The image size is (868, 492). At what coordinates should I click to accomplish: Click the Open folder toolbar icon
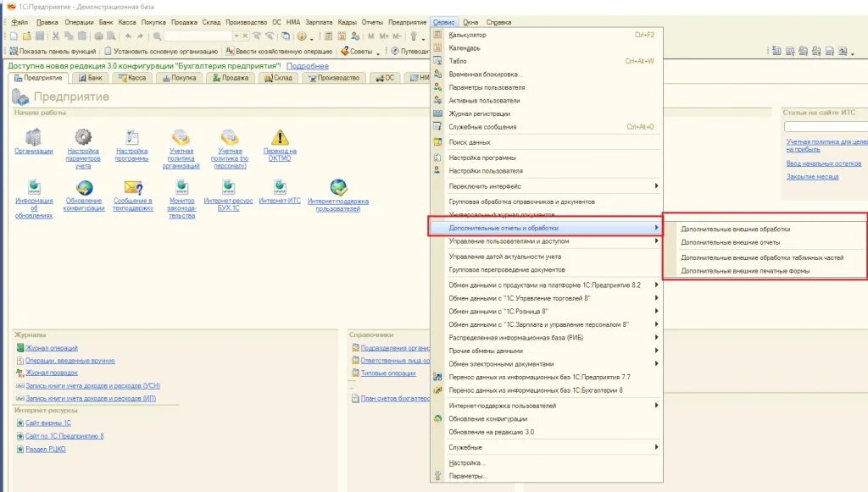(26, 36)
